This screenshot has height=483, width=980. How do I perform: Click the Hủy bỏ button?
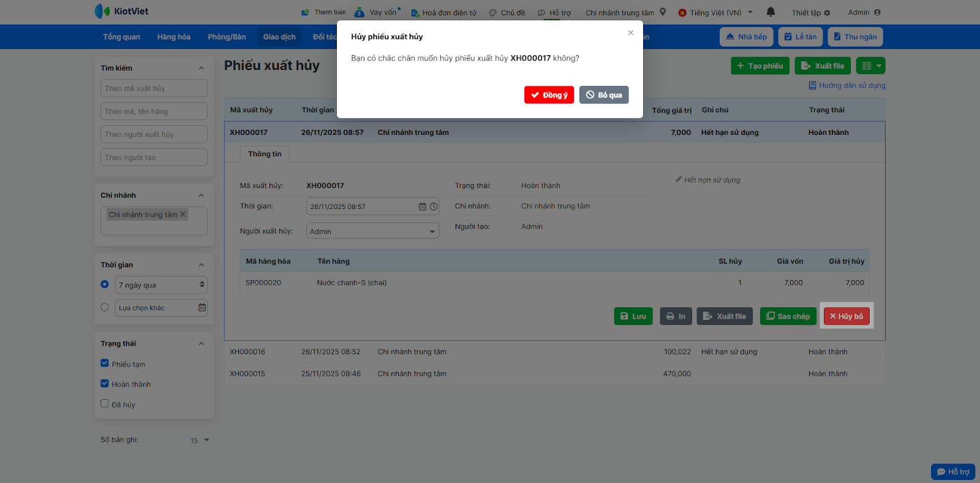pos(846,316)
